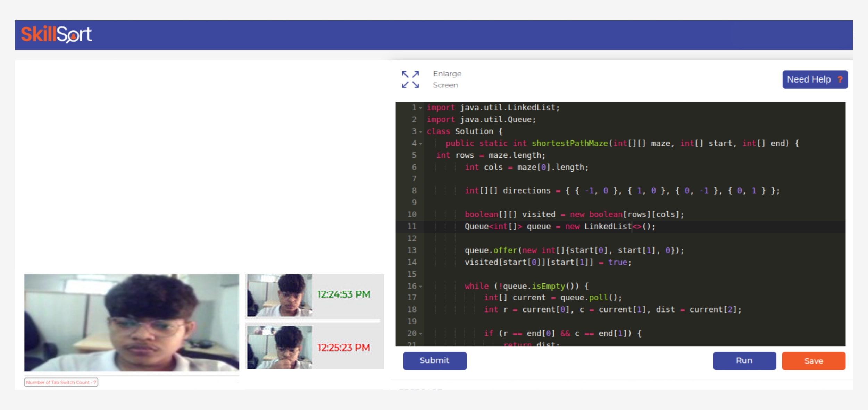Collapse the import fold arrow on line 1
Viewport: 868px width, 410px height.
pos(420,108)
